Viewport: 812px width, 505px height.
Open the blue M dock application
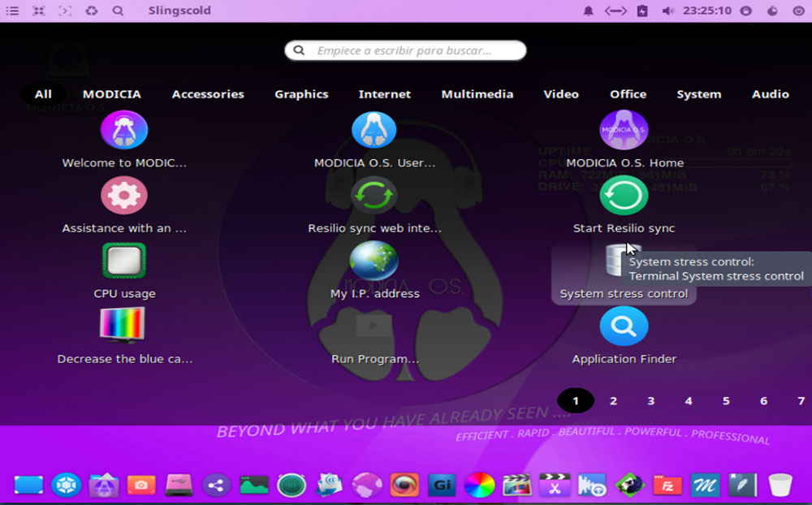[x=705, y=486]
